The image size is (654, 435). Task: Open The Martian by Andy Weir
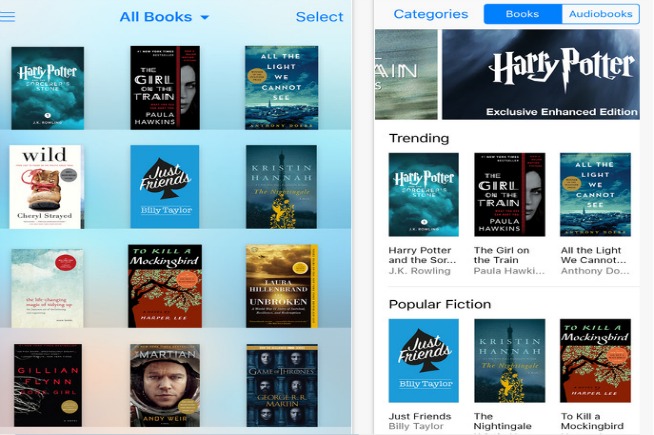coord(165,385)
